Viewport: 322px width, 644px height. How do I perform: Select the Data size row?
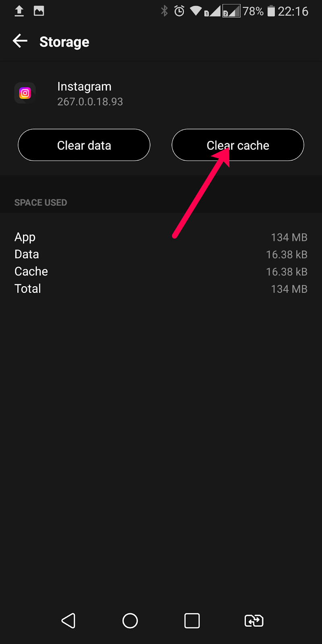coord(161,254)
